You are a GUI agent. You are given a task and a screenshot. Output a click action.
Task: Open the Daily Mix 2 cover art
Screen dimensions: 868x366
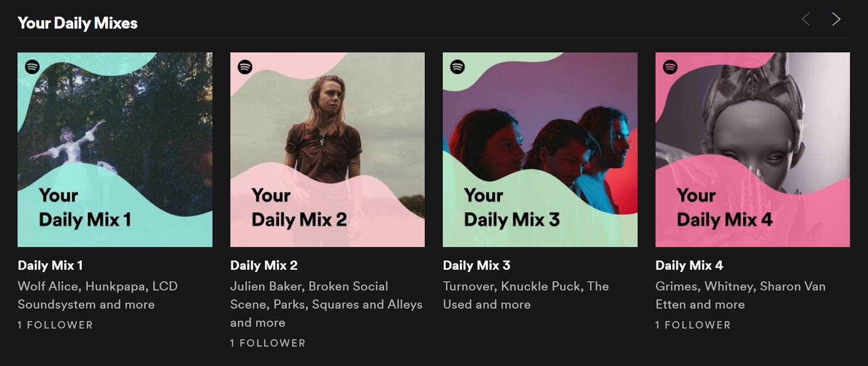pyautogui.click(x=328, y=150)
